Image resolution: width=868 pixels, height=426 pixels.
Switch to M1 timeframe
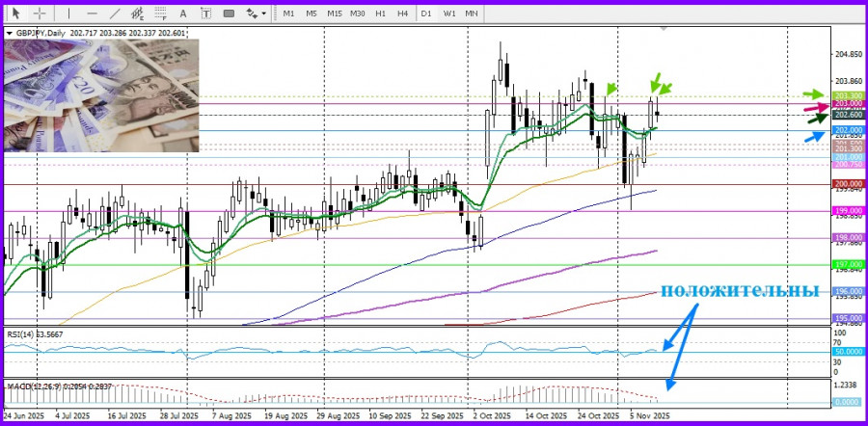288,13
